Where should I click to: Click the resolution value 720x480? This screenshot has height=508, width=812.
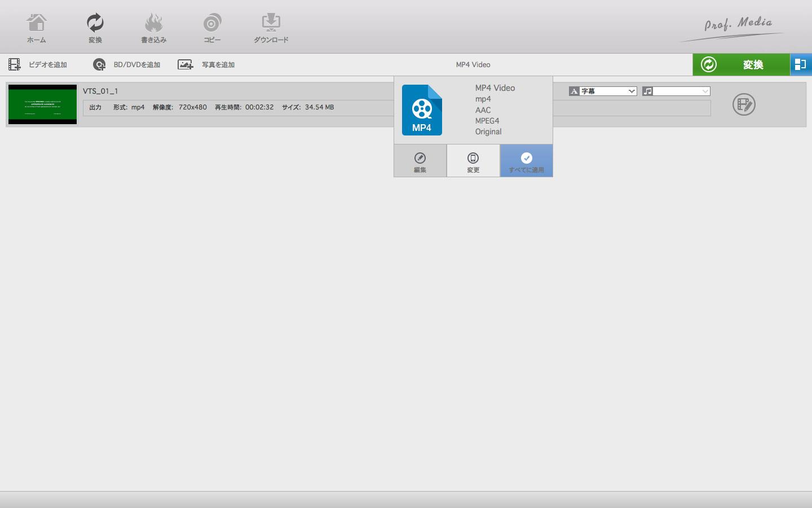coord(193,107)
